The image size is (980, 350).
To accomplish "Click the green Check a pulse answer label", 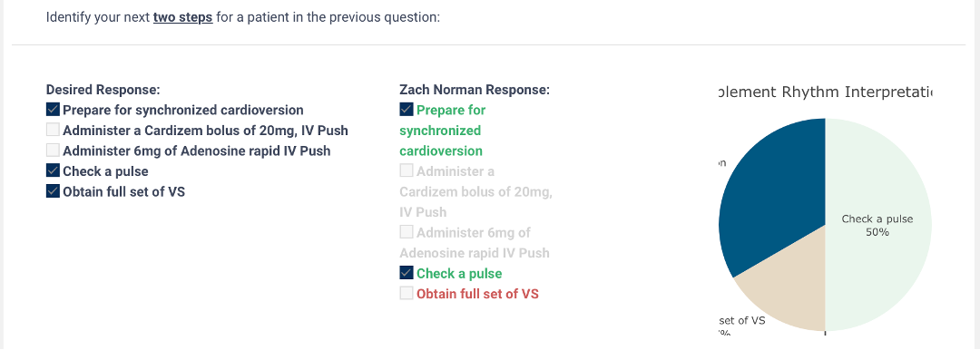I will (x=459, y=273).
